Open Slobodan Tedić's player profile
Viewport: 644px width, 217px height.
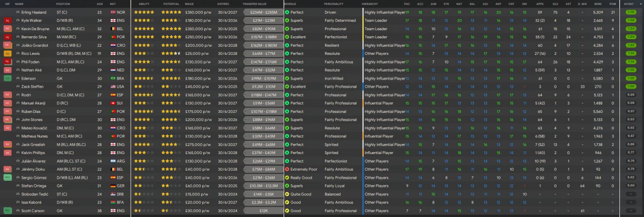coord(35,194)
